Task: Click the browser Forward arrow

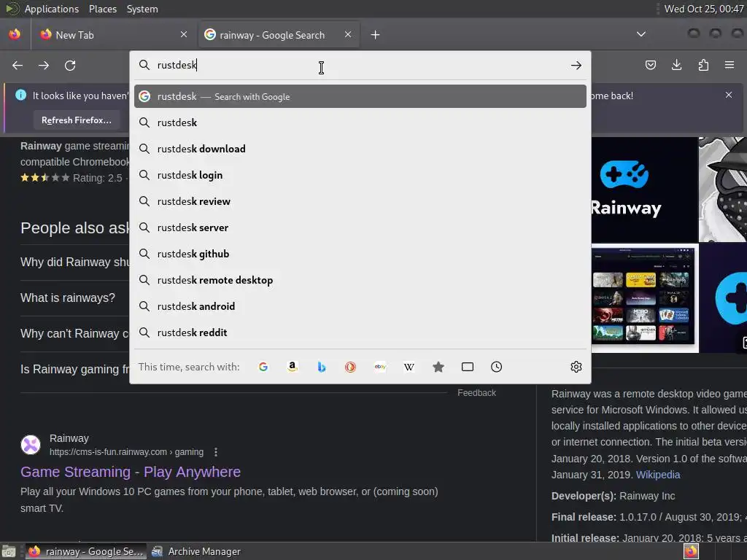Action: (x=44, y=65)
